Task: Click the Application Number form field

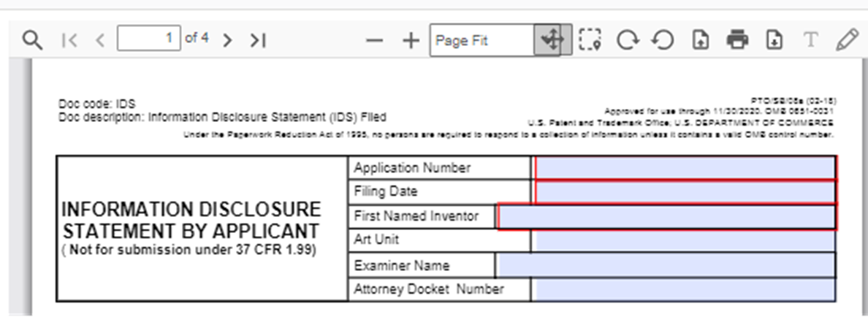Action: (x=685, y=168)
